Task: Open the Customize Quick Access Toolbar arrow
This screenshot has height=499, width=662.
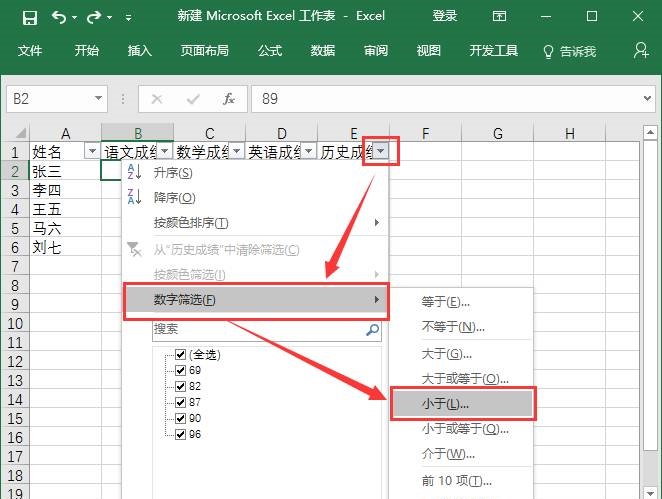Action: (128, 18)
